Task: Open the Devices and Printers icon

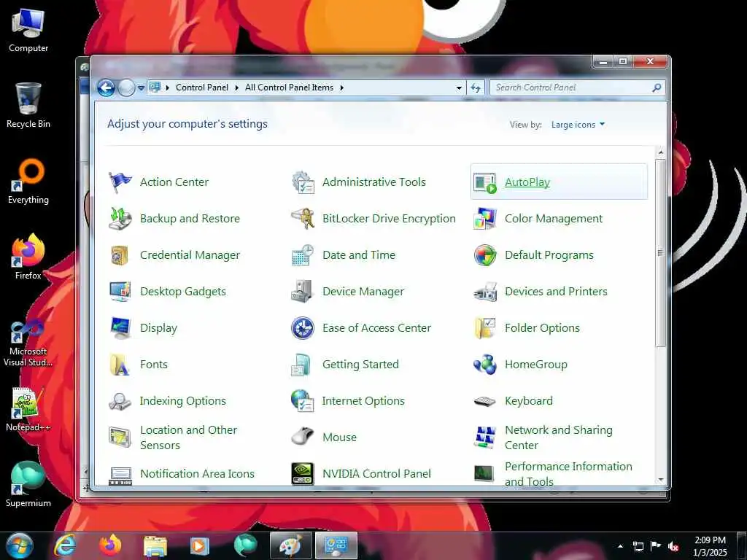Action: point(485,292)
